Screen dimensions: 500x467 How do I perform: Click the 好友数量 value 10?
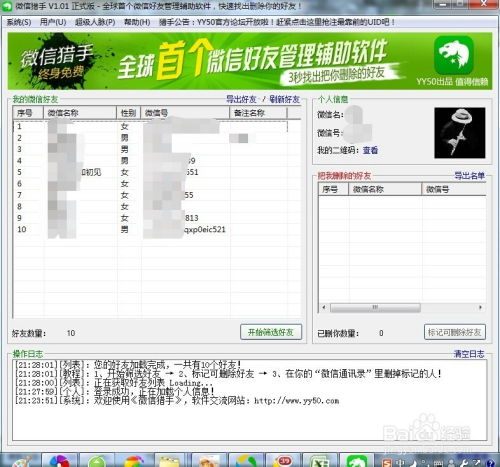click(x=71, y=333)
